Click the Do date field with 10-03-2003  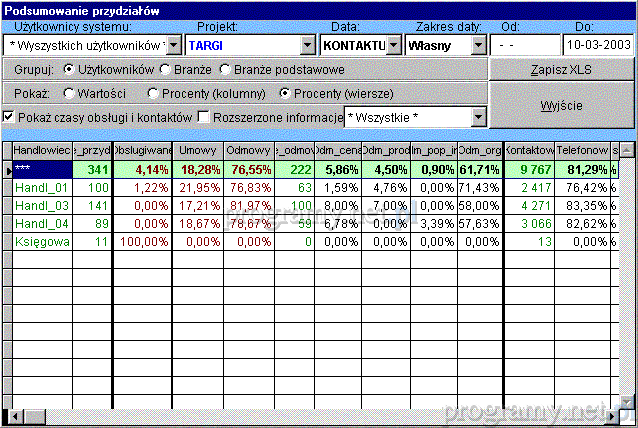596,45
